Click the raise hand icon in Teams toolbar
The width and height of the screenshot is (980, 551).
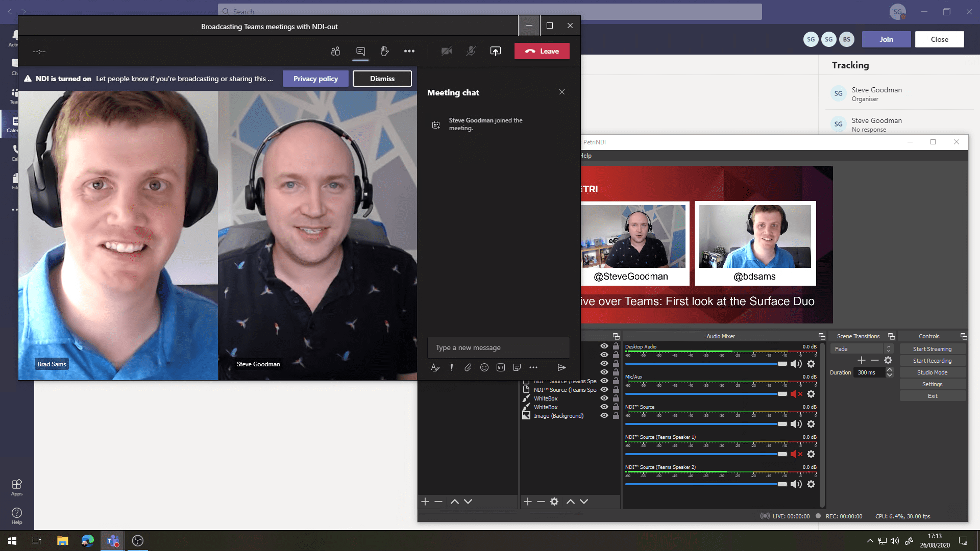(x=384, y=51)
